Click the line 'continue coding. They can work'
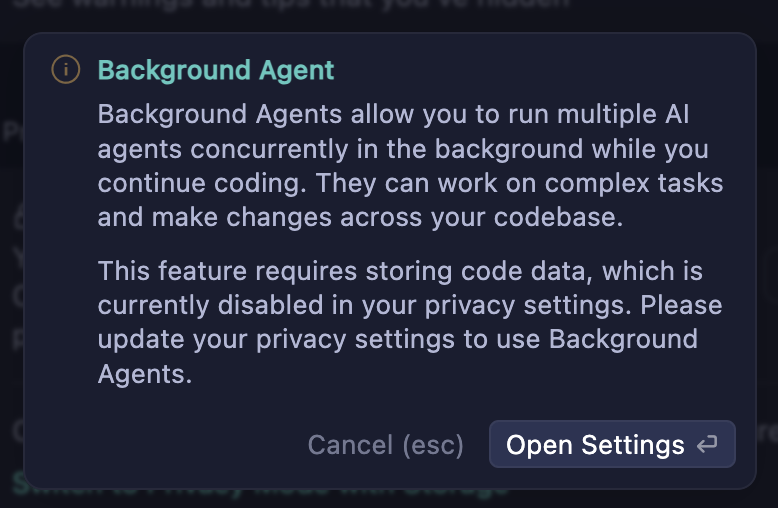The image size is (778, 508). (x=410, y=183)
